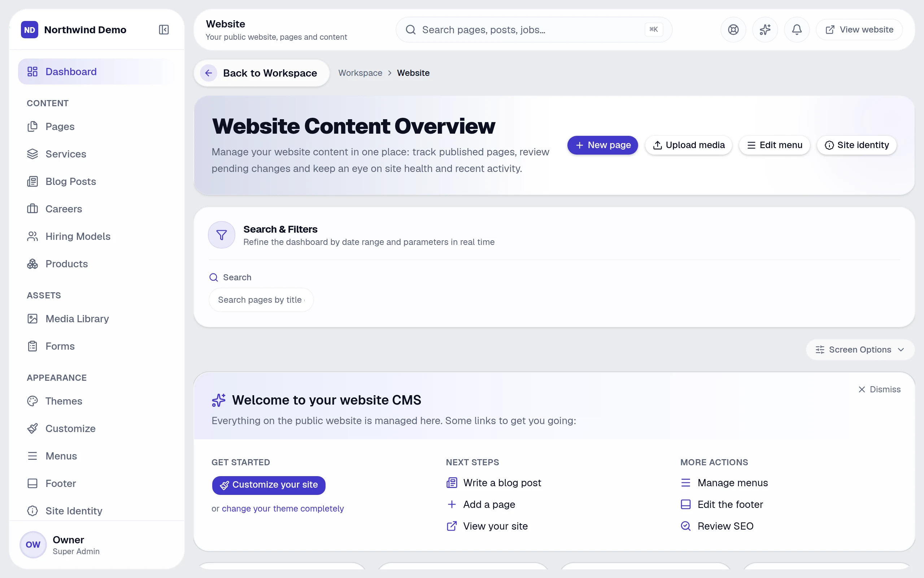Viewport: 924px width, 578px height.
Task: Open Media Library in sidebar
Action: click(97, 318)
